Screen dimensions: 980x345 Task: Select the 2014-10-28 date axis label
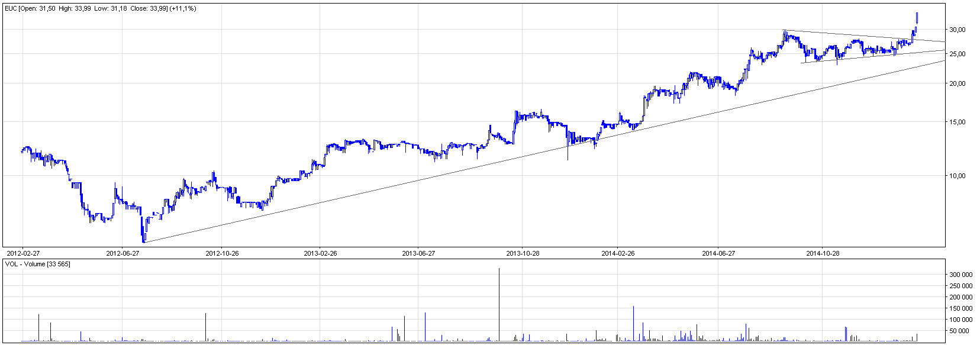[x=823, y=253]
